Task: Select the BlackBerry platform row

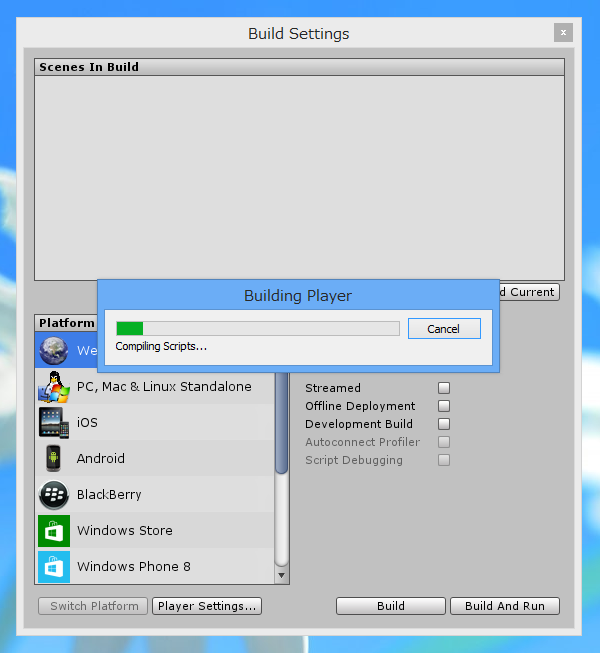Action: pyautogui.click(x=155, y=495)
